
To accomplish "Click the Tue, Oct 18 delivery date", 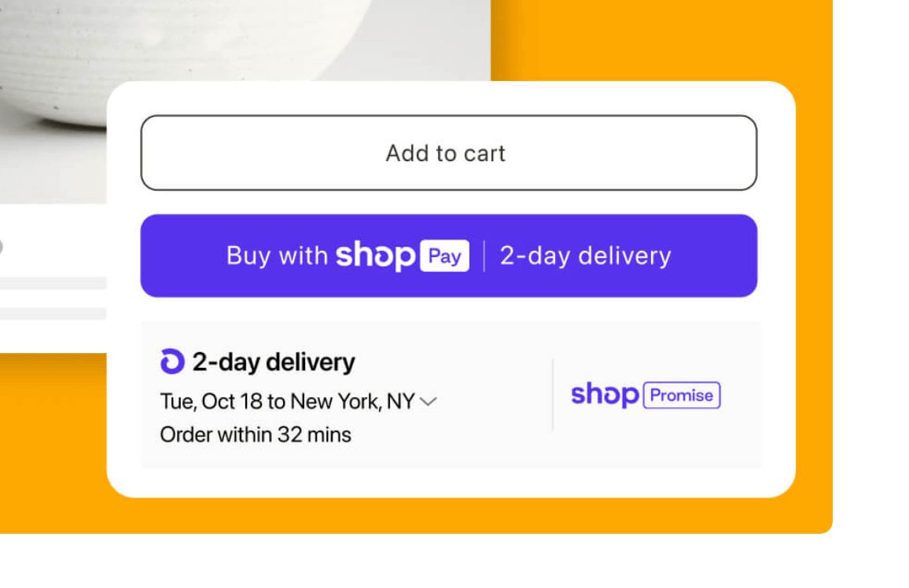I will pyautogui.click(x=211, y=402).
